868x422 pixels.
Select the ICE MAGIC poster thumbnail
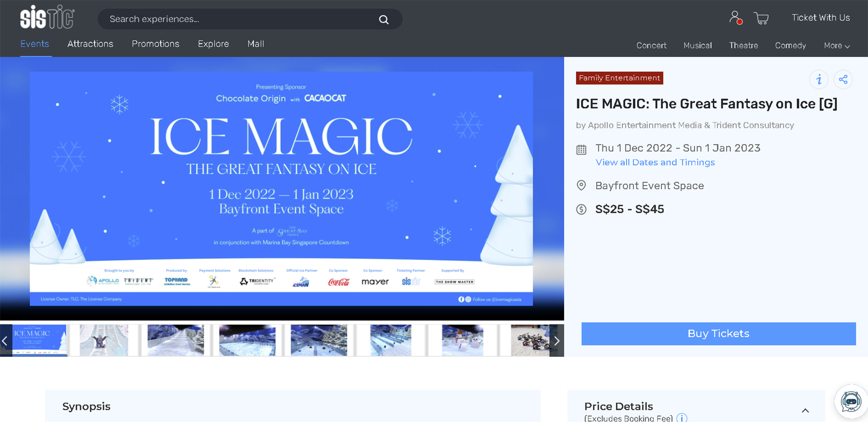pos(40,341)
